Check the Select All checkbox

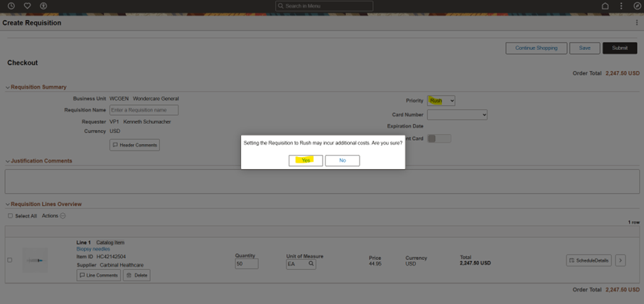tap(10, 216)
